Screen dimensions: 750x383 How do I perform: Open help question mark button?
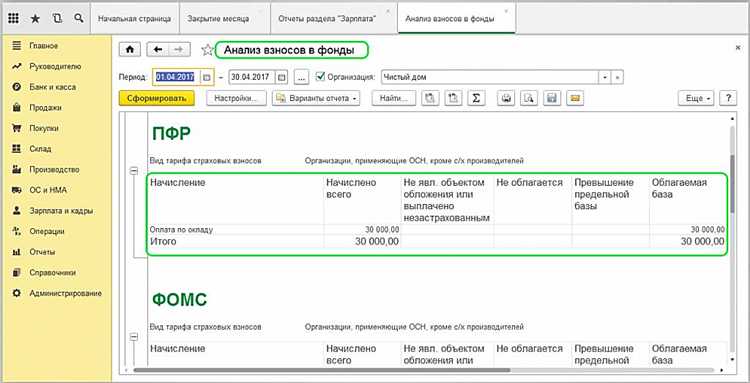point(728,98)
